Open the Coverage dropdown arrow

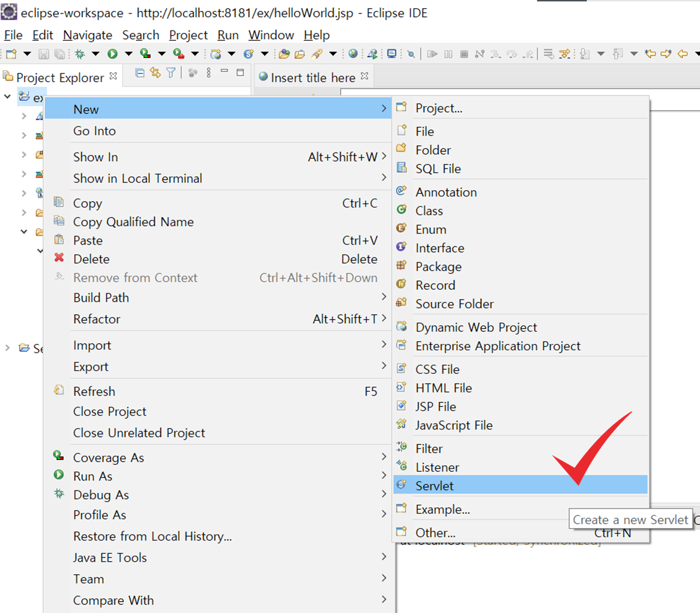(x=161, y=54)
